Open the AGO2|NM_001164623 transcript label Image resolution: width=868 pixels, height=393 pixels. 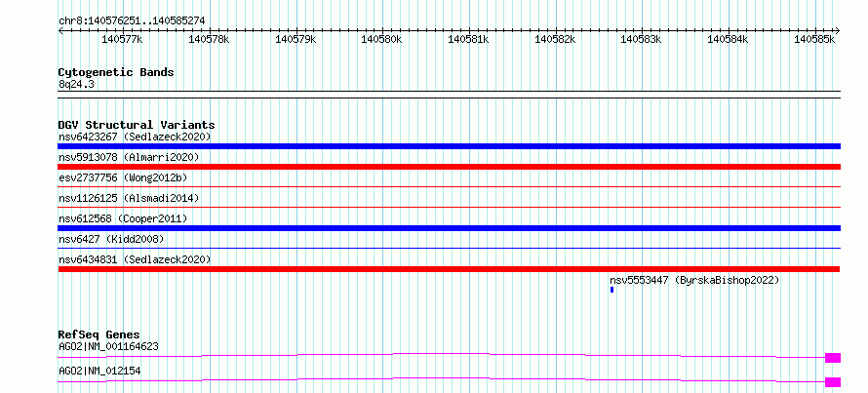108,347
